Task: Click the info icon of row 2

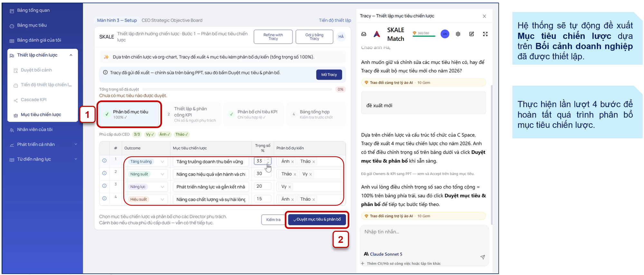Action: (x=104, y=173)
